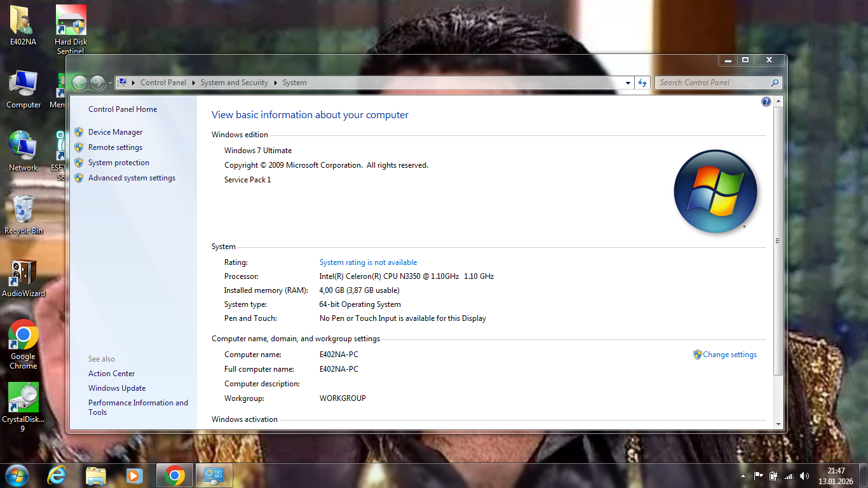The image size is (868, 488).
Task: Click the computer icon in address bar
Action: (123, 83)
